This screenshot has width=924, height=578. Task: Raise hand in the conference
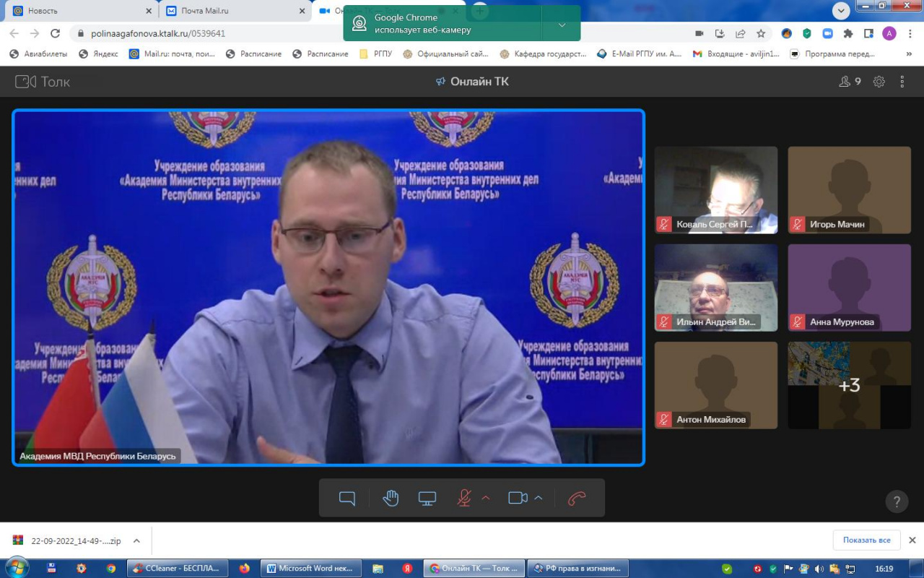tap(391, 499)
